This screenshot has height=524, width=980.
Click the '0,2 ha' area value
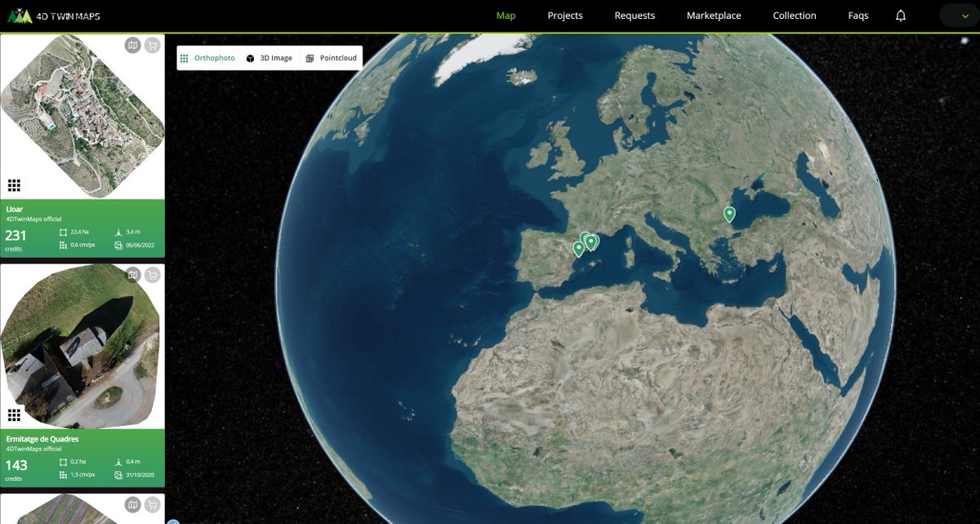(78, 462)
